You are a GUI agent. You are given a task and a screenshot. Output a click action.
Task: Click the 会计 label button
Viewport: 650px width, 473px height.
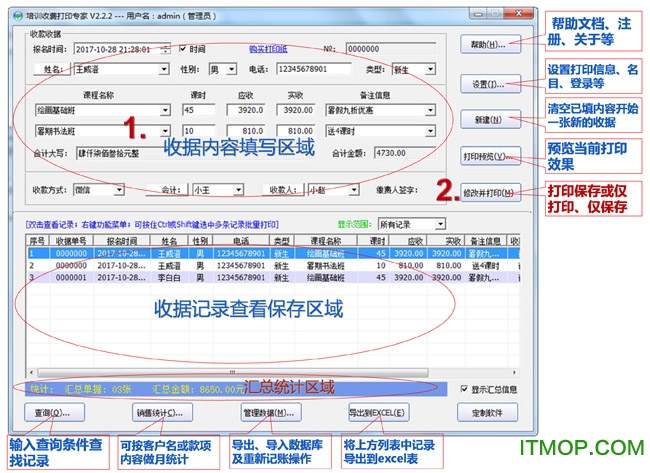click(x=168, y=190)
